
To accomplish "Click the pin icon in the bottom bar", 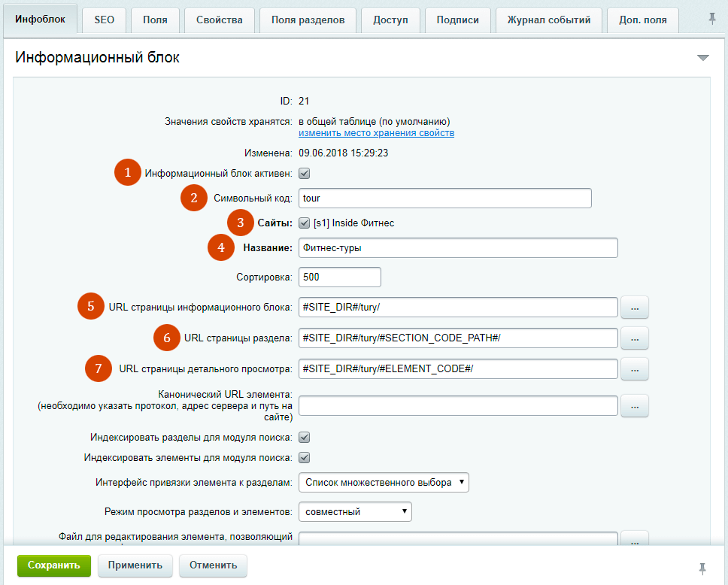I will (x=702, y=567).
